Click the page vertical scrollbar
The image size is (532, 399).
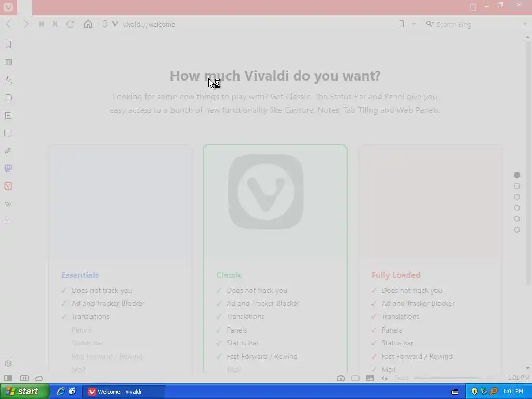[528, 163]
